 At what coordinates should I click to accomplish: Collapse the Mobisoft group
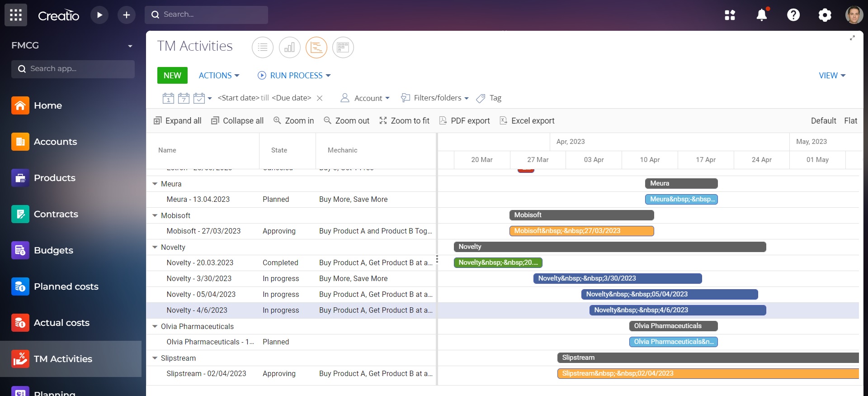click(x=155, y=215)
